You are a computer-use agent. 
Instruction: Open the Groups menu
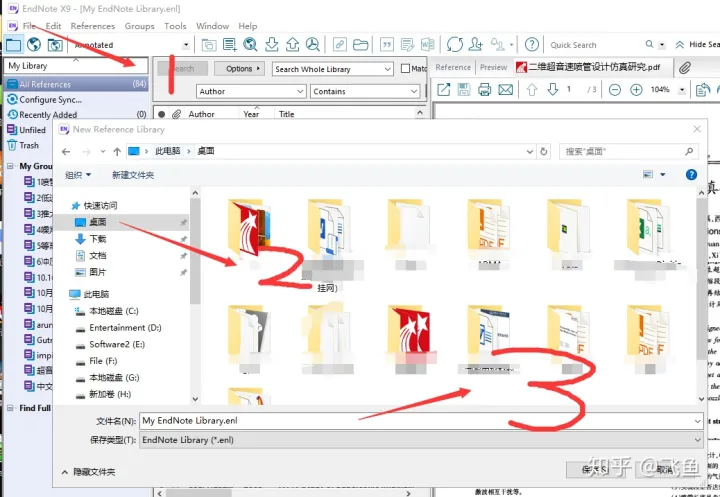140,26
